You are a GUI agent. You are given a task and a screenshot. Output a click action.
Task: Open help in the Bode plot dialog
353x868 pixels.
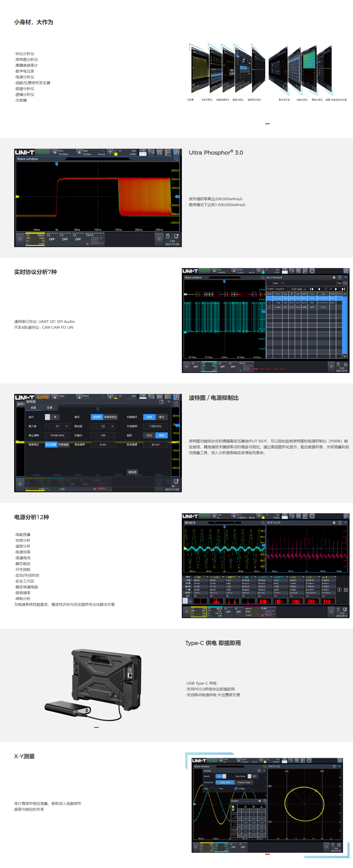coord(162,402)
